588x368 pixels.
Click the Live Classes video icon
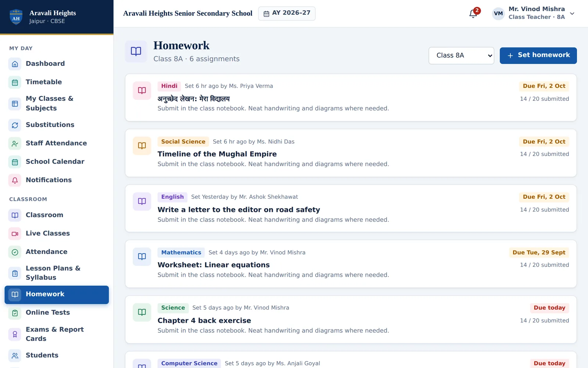pos(15,233)
